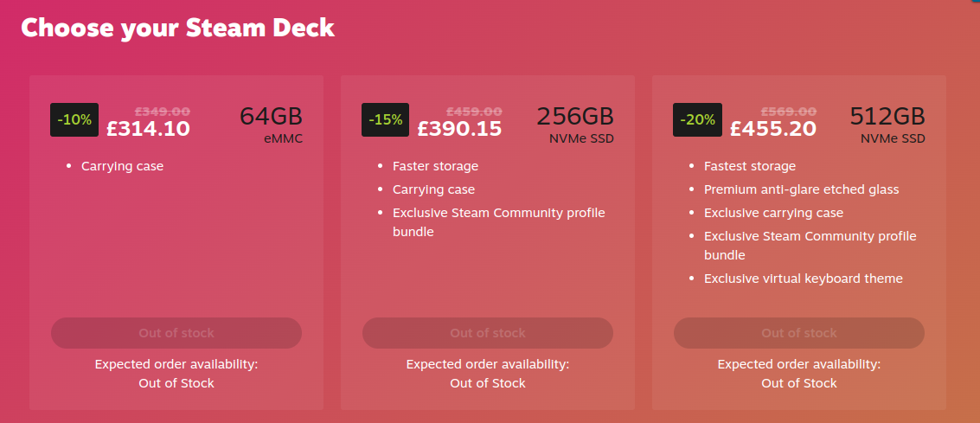Viewport: 980px width, 423px height.
Task: Click the -20% discount badge
Action: [697, 120]
